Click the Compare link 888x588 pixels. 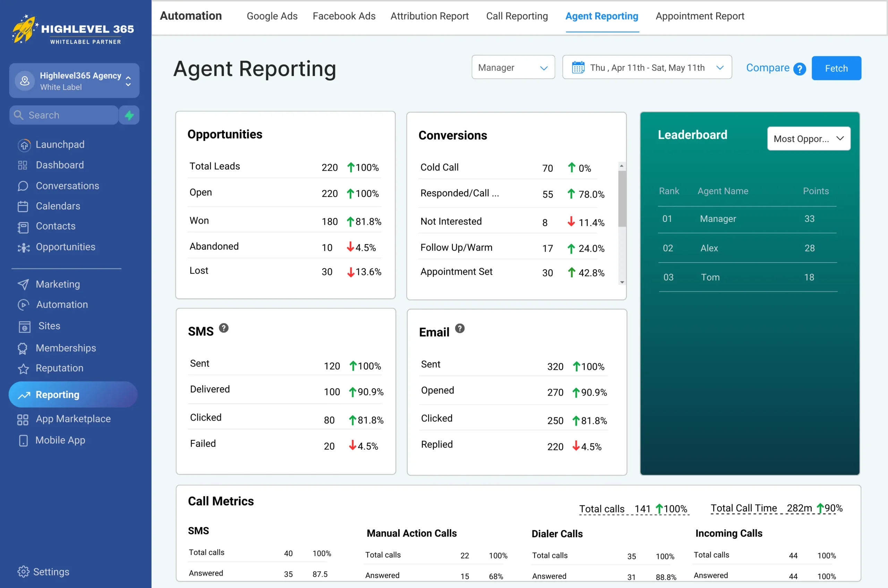coord(767,68)
